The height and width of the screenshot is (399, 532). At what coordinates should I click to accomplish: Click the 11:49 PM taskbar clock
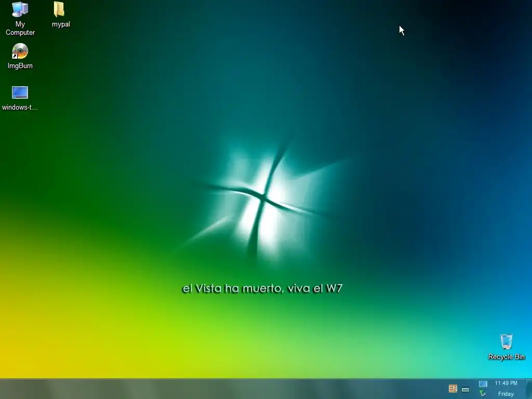click(506, 383)
